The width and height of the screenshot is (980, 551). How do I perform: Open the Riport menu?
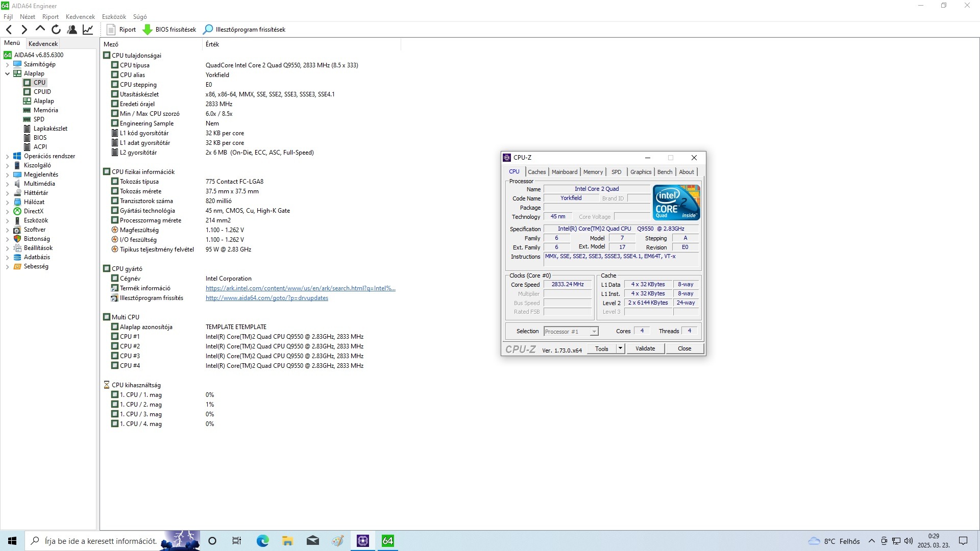tap(51, 17)
